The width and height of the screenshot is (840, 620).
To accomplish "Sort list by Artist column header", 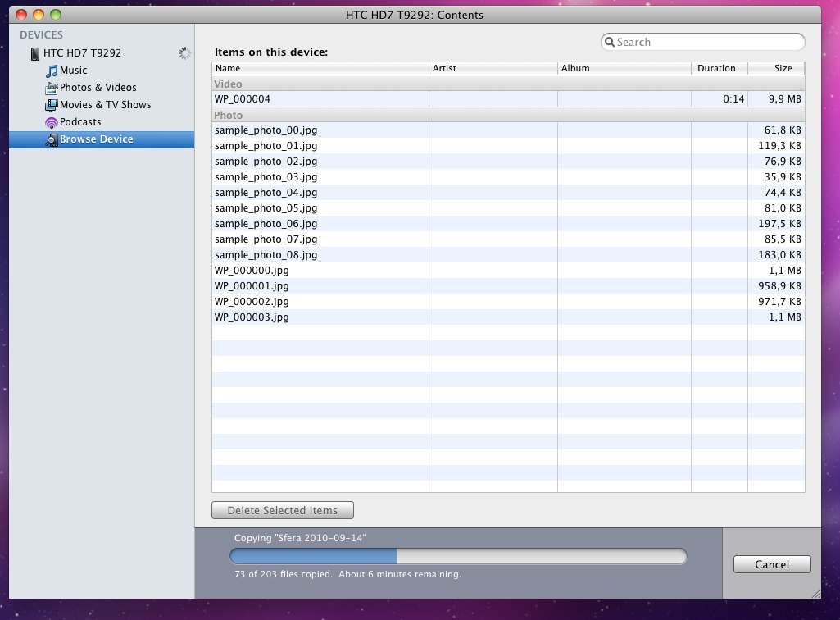I will (x=493, y=68).
